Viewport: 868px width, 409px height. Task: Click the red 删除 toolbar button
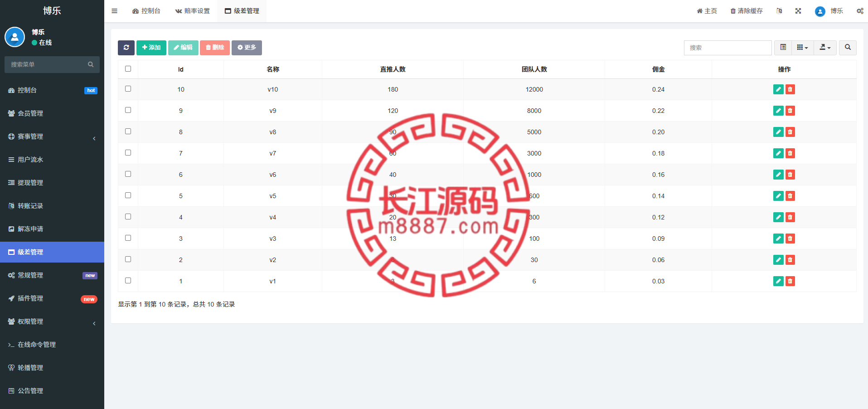point(215,48)
